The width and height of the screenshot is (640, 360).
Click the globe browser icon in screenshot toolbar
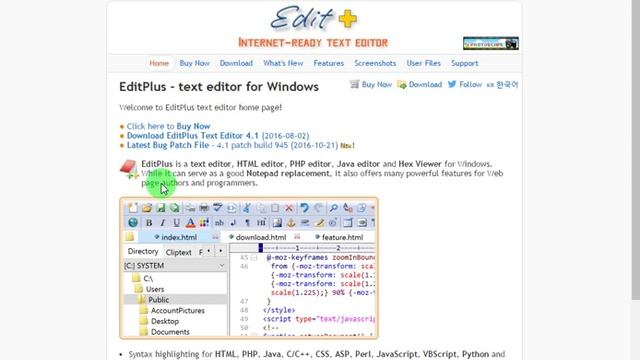133,222
